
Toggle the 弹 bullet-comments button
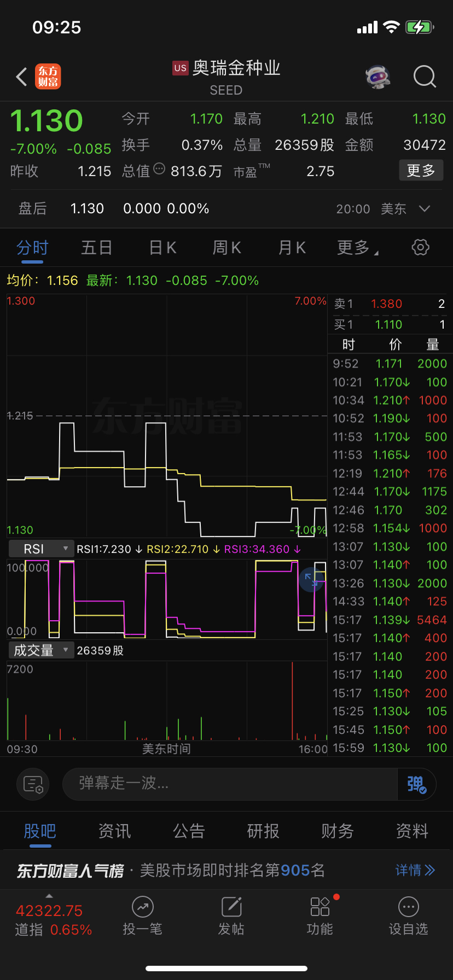coord(416,784)
